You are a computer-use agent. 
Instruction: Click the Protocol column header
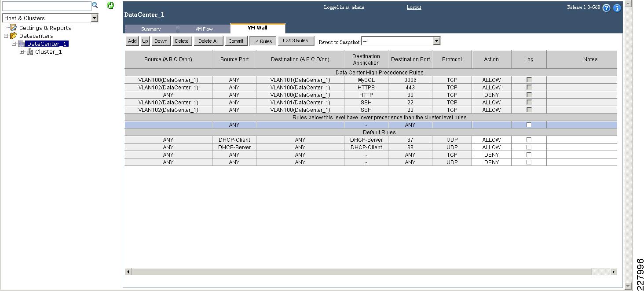coord(452,59)
